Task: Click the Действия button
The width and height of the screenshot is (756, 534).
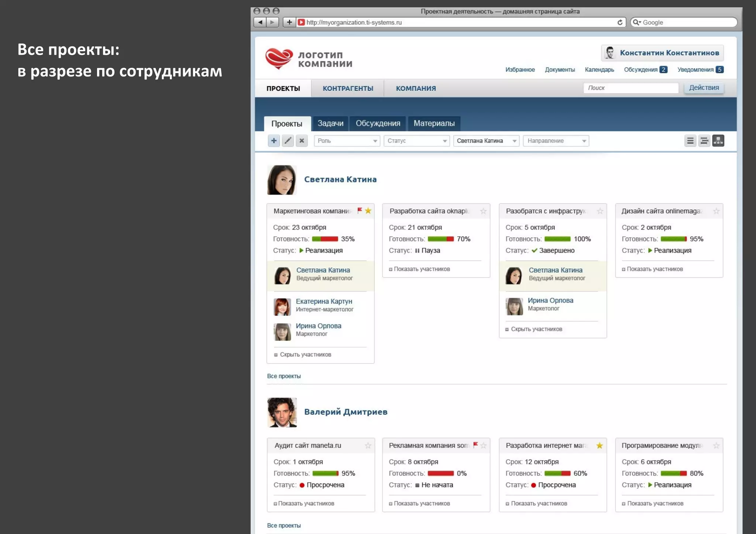Action: pyautogui.click(x=704, y=88)
